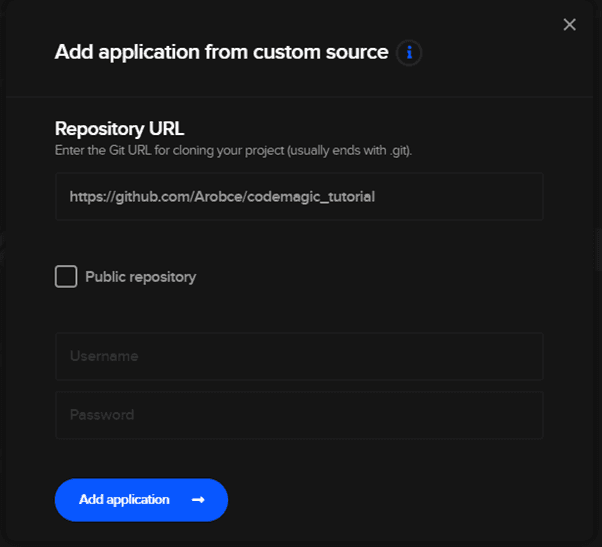The image size is (602, 547).
Task: Focus the Username field
Action: [299, 356]
